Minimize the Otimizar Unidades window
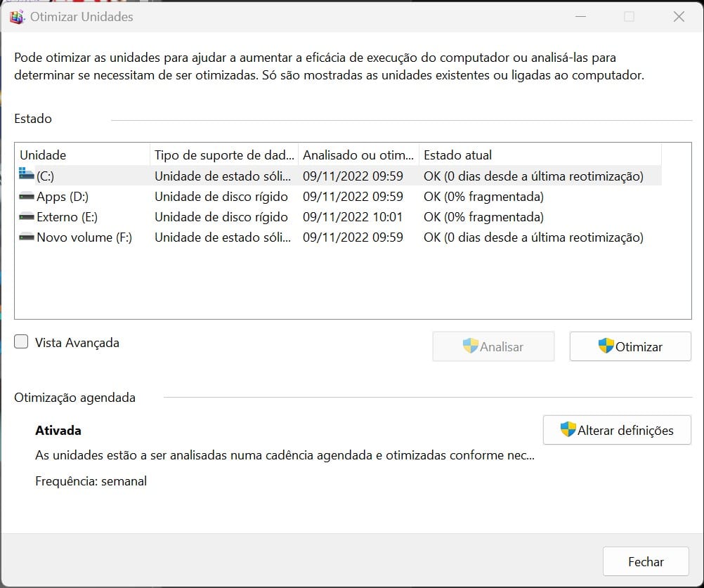Screen dimensions: 704x588 pyautogui.click(x=580, y=17)
